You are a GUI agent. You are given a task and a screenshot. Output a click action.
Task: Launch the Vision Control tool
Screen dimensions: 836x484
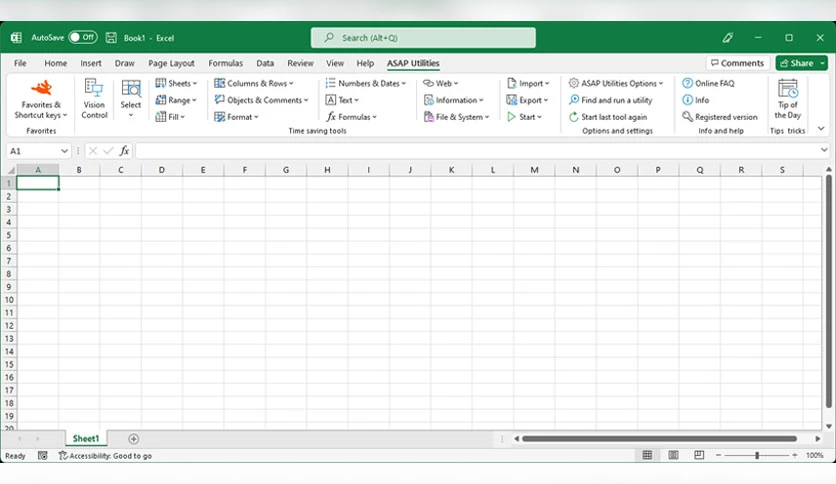94,100
